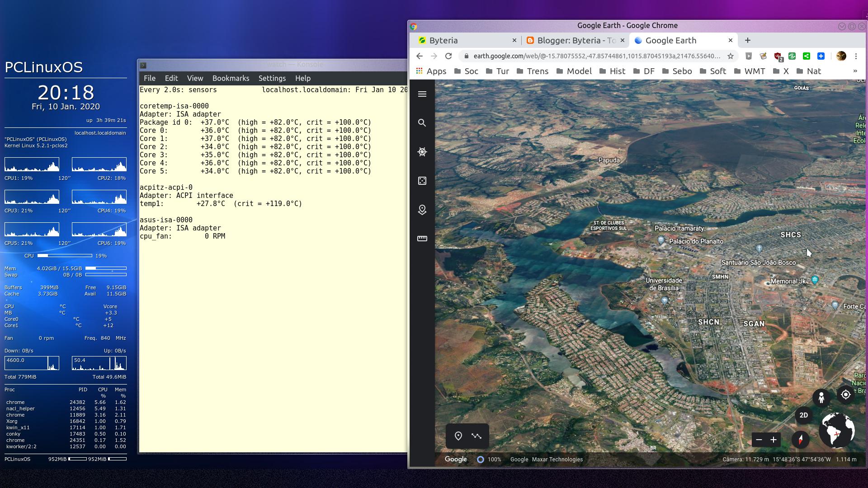This screenshot has height=488, width=868.
Task: Click the Google logo on Earth map
Action: pyautogui.click(x=456, y=460)
